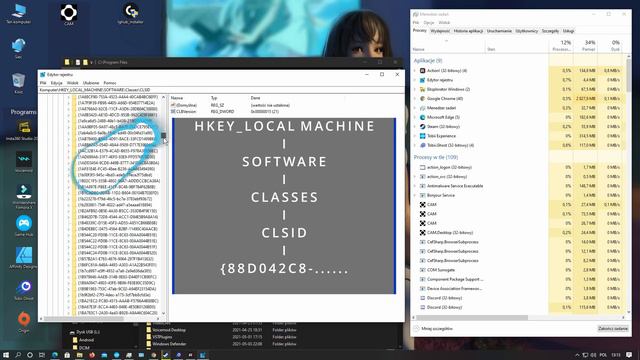The width and height of the screenshot is (640, 360).
Task: Switch to the Historia aplikacji tab
Action: pyautogui.click(x=468, y=31)
